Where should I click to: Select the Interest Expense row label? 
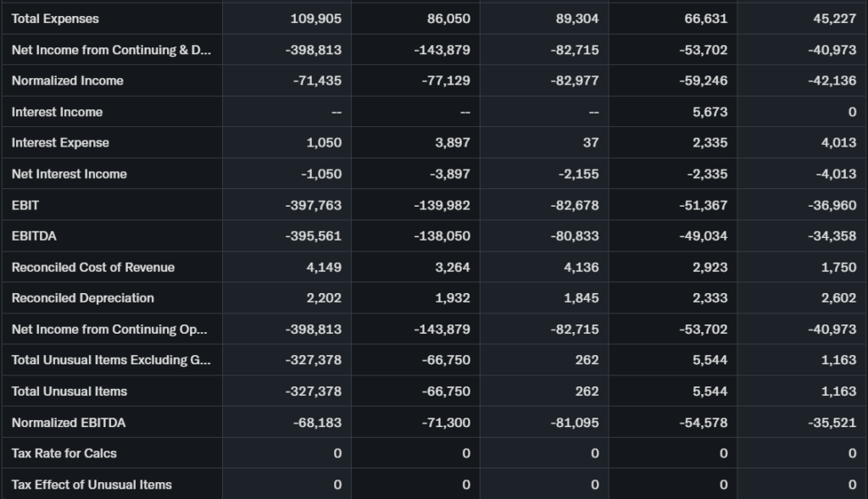point(60,142)
